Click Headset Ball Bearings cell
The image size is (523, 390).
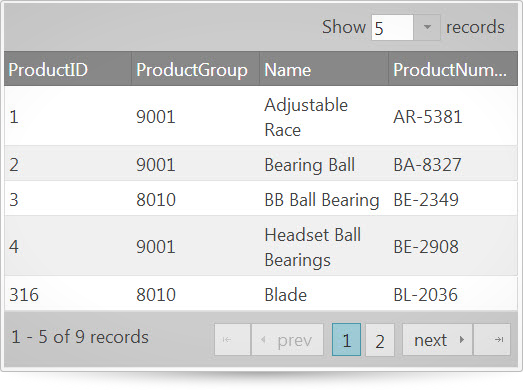tap(324, 247)
